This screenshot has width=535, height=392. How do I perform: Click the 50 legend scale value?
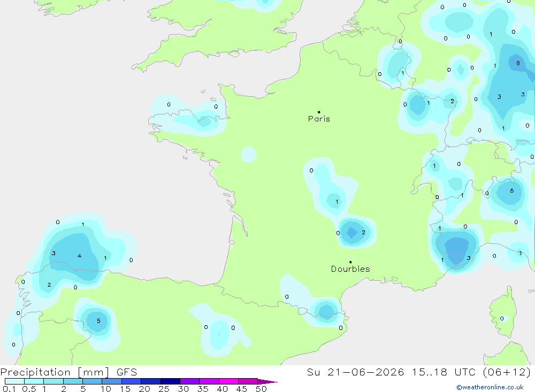pyautogui.click(x=261, y=389)
